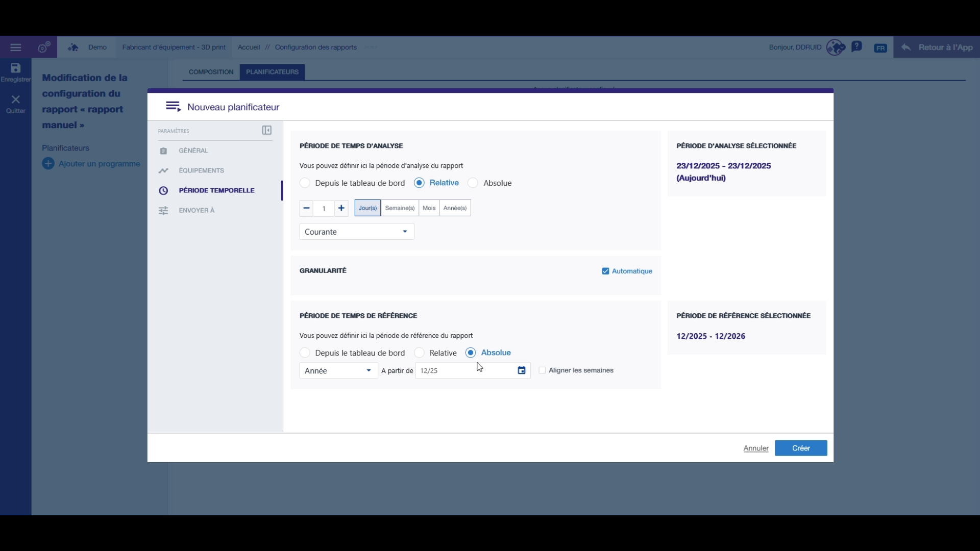Click the Créer button

(801, 448)
